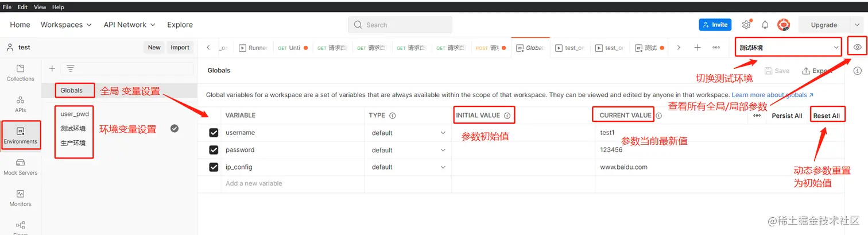868x235 pixels.
Task: Click the environment quick look eye icon
Action: click(858, 47)
